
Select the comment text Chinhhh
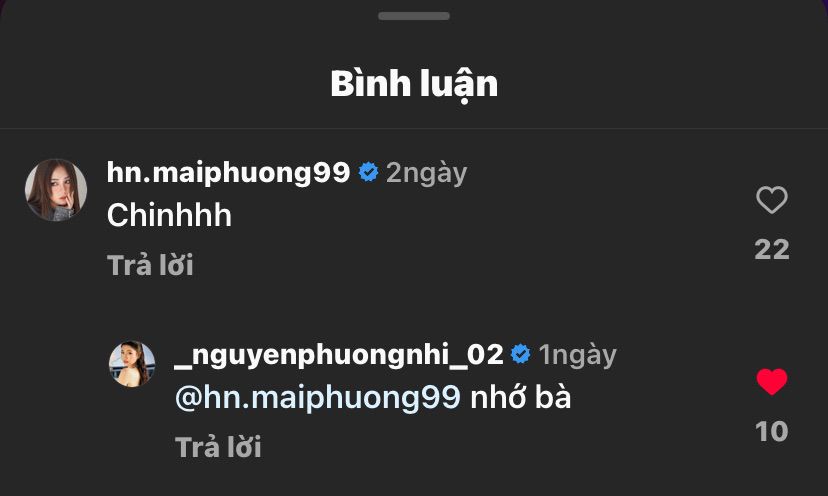pyautogui.click(x=169, y=216)
